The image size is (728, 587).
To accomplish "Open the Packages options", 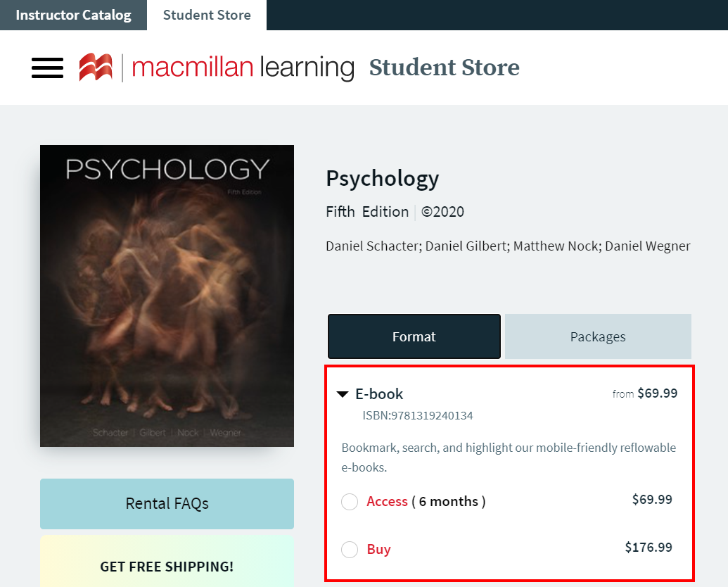I will coord(597,336).
